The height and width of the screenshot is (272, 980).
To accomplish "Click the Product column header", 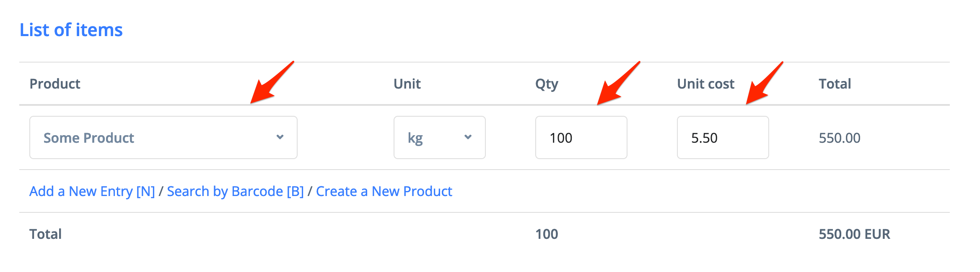I will pos(55,84).
